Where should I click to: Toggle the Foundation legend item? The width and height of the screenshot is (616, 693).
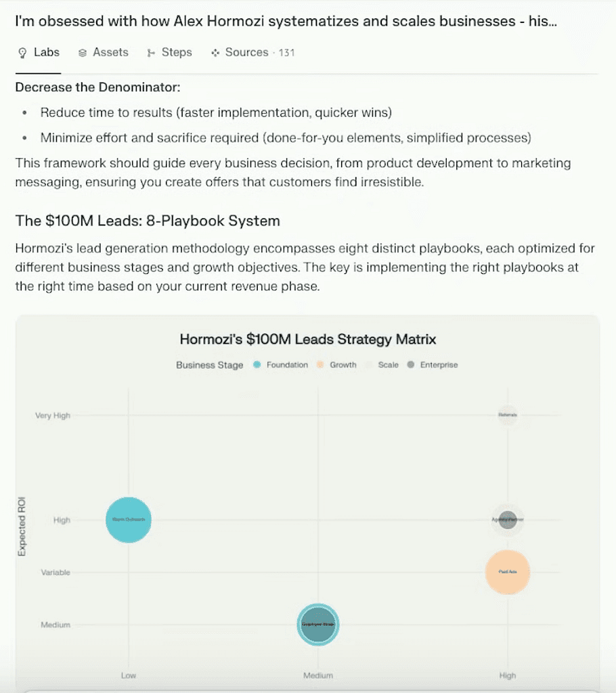click(x=280, y=365)
